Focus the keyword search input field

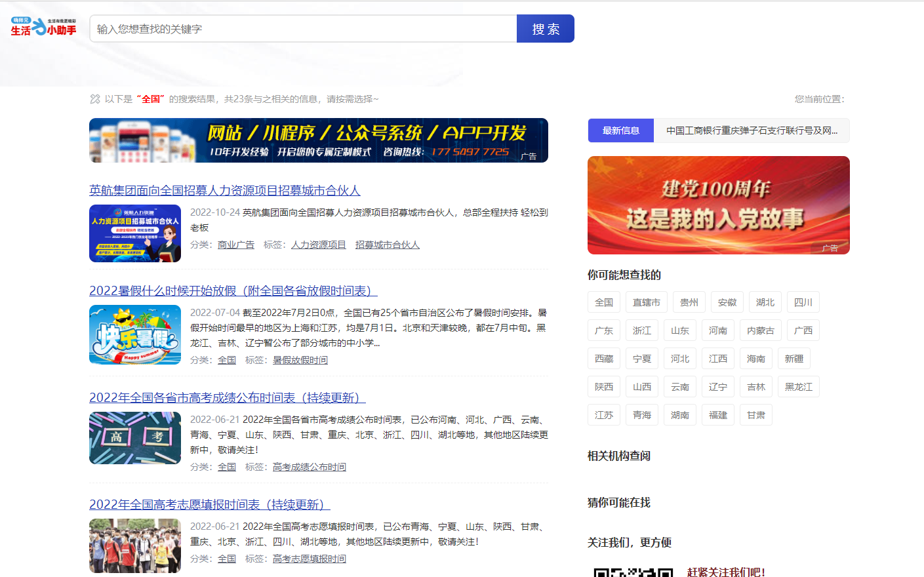tap(303, 29)
